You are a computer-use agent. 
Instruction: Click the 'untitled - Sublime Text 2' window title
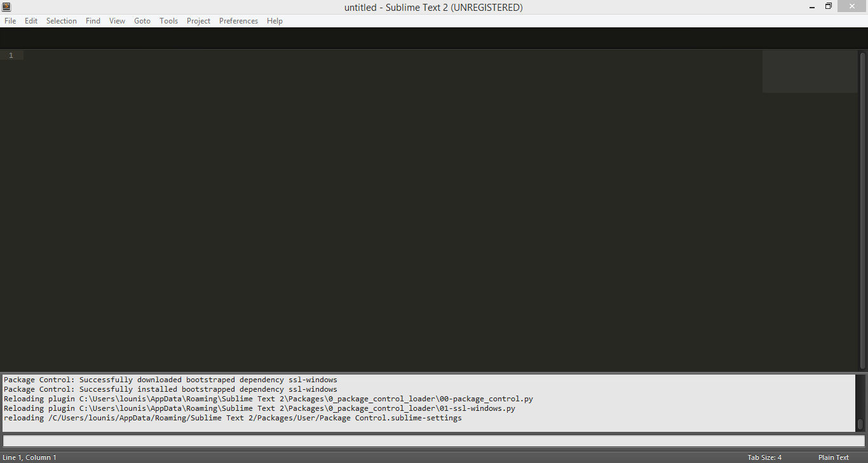click(433, 8)
